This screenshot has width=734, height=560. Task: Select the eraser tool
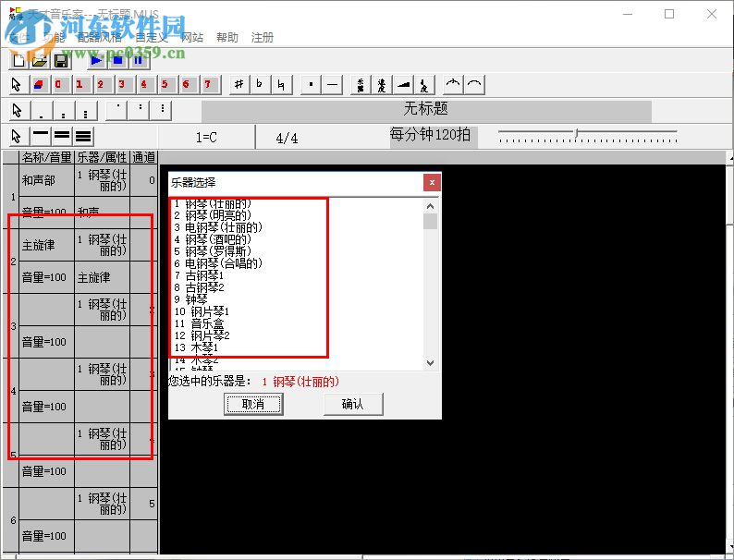[x=40, y=85]
